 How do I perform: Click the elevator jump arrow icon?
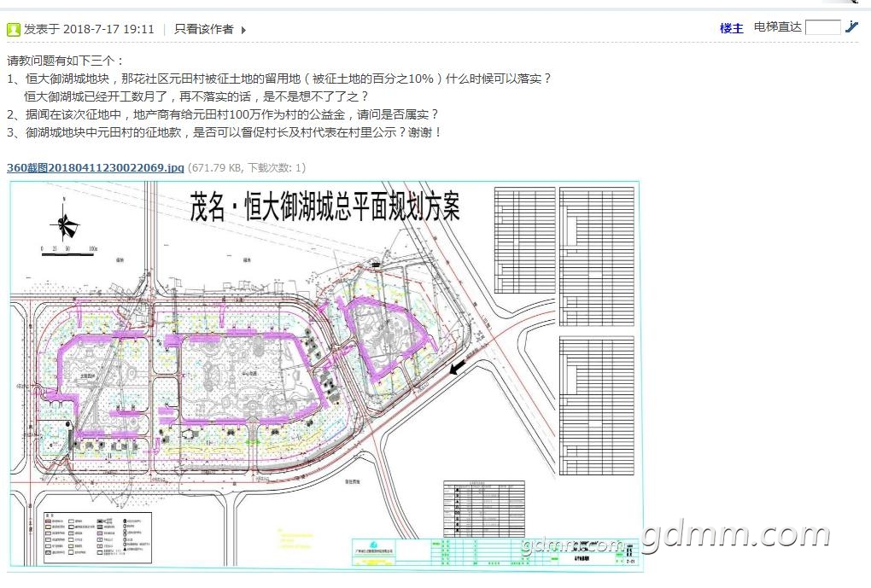pos(851,26)
